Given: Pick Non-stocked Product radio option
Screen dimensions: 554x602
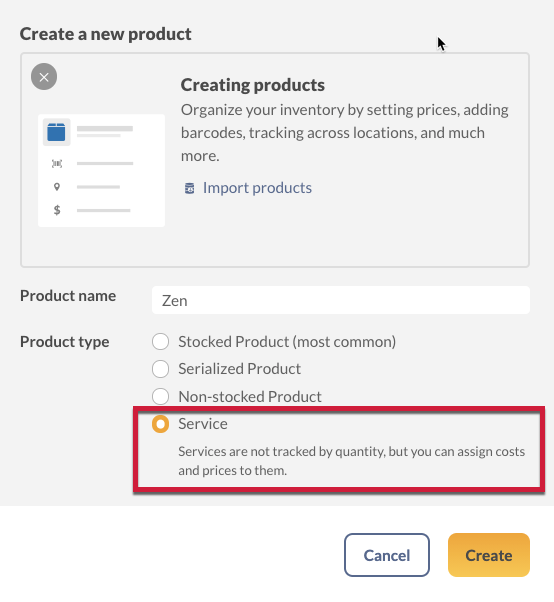Looking at the screenshot, I should (160, 396).
